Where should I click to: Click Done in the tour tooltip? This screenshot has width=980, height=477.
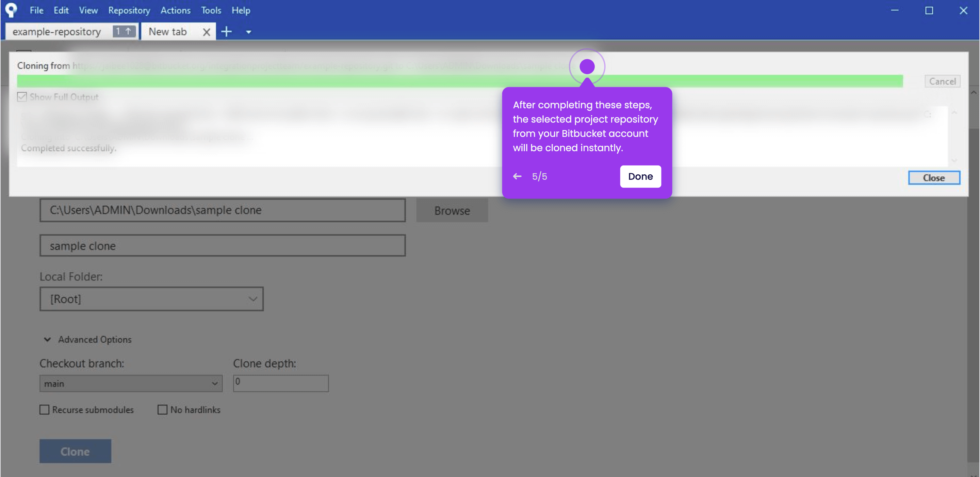(x=640, y=176)
